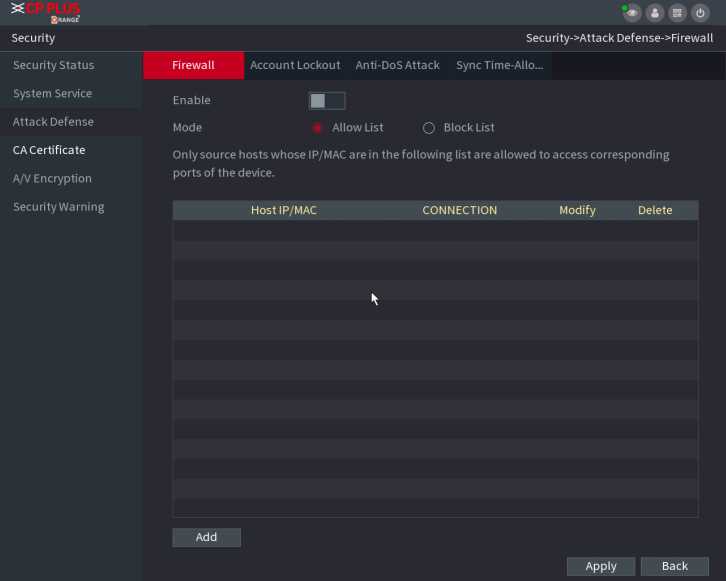
Task: Select Attack Defense in sidebar
Action: point(53,122)
